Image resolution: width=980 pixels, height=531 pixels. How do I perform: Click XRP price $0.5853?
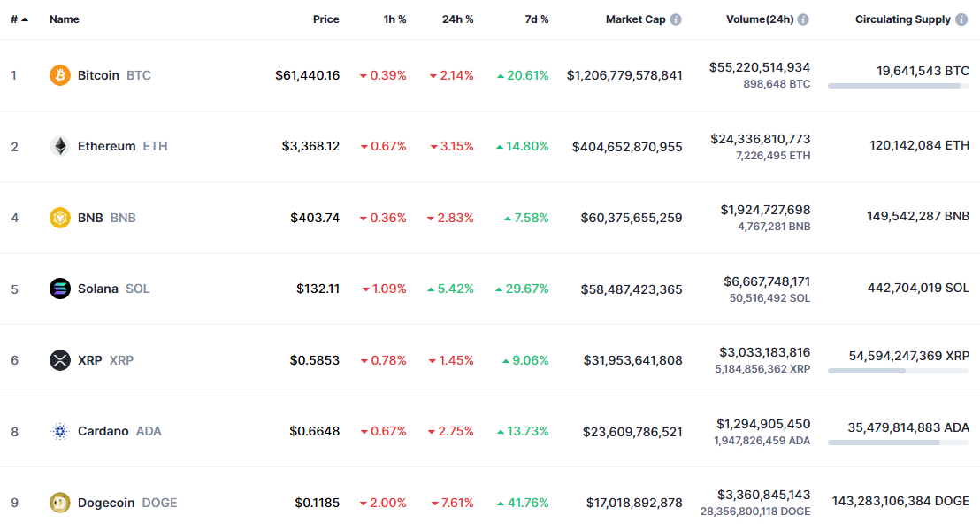[x=314, y=360]
